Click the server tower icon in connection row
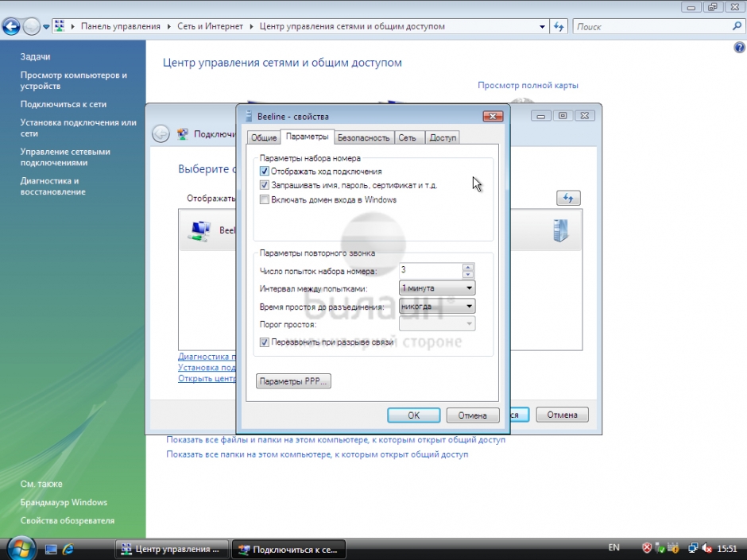 coord(561,230)
